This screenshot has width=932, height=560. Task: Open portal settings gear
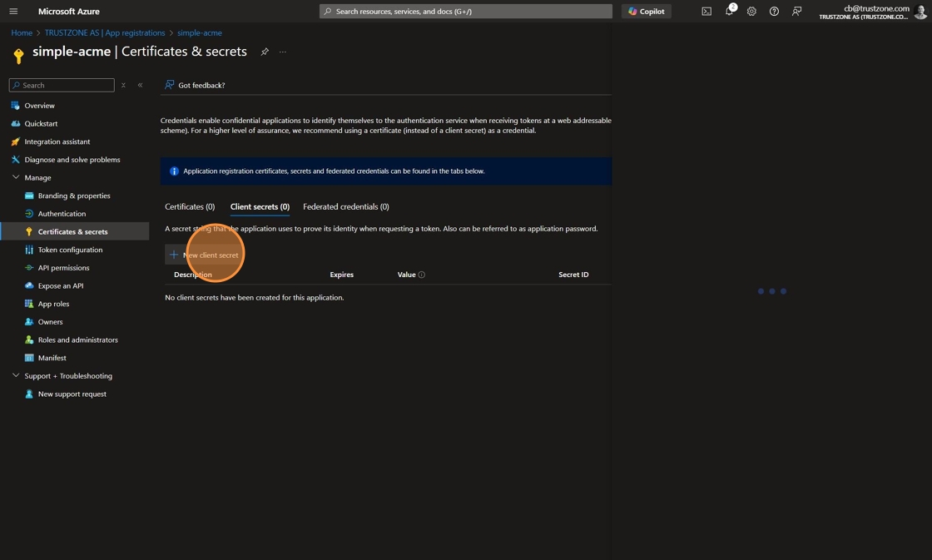pos(752,12)
